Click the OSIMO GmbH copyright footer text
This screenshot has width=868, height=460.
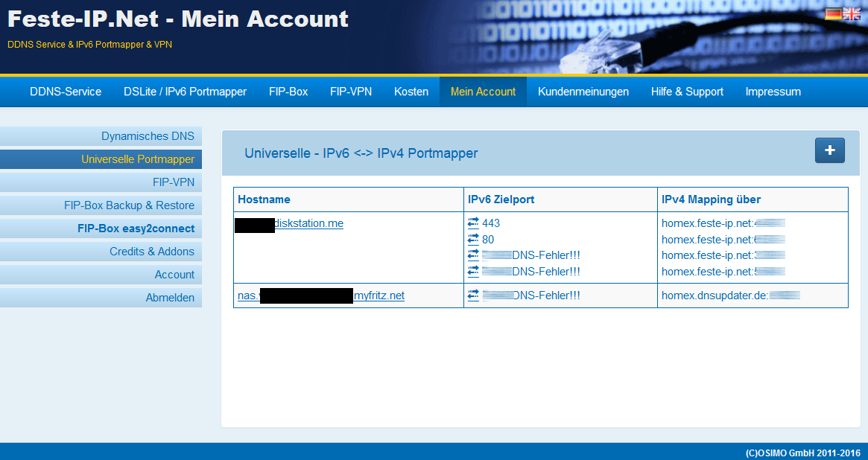tap(802, 453)
